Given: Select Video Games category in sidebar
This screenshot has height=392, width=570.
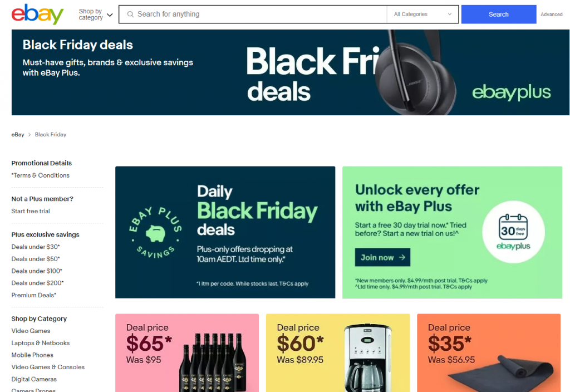Looking at the screenshot, I should pyautogui.click(x=31, y=331).
